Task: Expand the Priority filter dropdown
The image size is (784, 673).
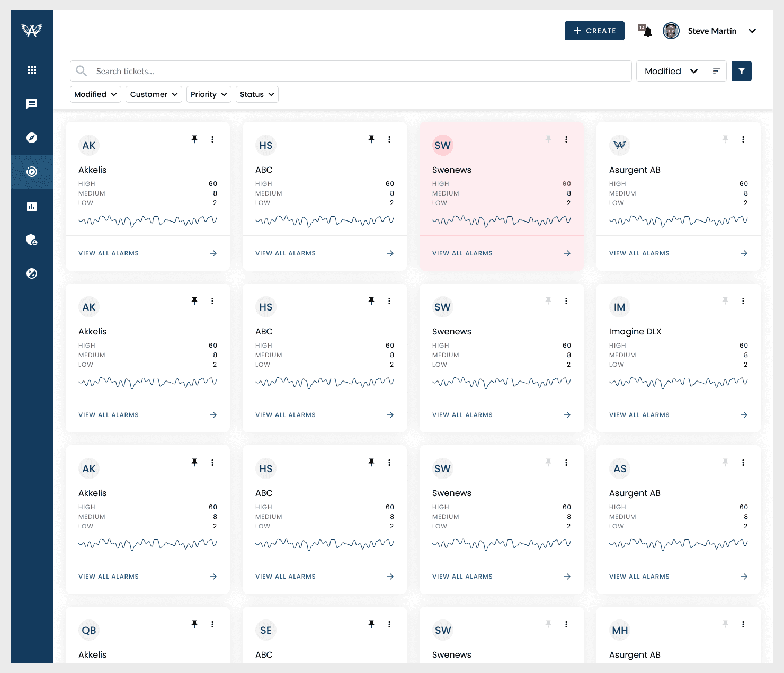Action: point(209,94)
